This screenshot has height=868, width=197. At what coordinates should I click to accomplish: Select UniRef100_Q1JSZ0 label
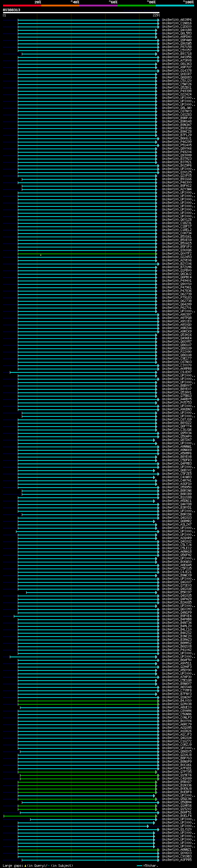coord(176,829)
